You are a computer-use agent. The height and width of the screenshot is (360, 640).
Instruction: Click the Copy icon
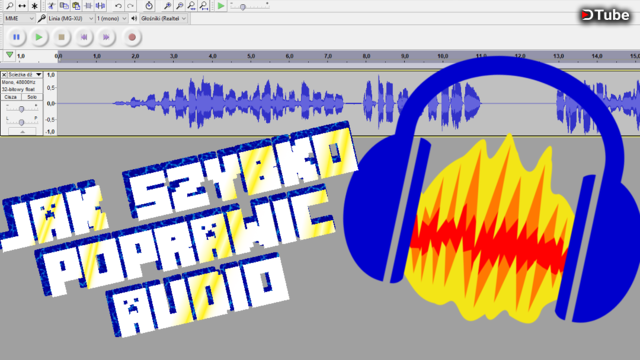(64, 6)
